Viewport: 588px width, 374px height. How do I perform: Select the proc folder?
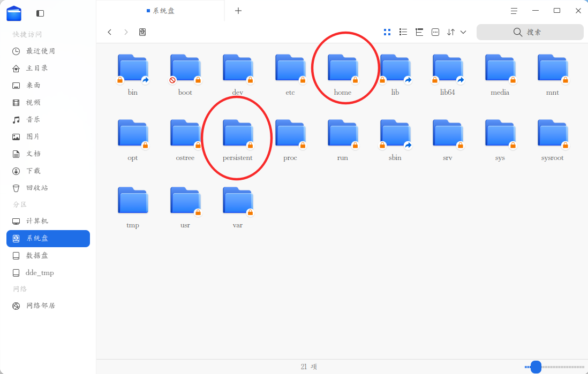290,141
